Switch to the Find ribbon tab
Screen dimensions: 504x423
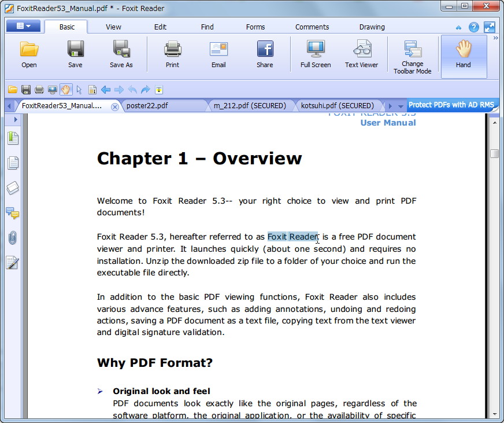coord(207,27)
